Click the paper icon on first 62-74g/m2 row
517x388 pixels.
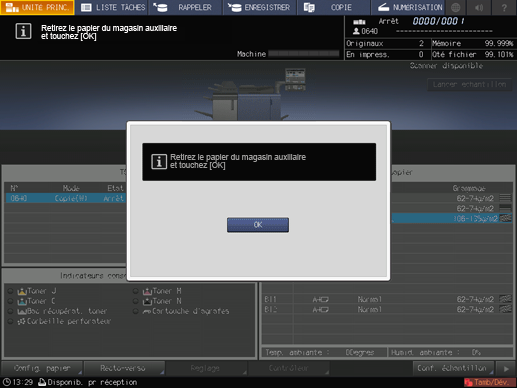click(505, 198)
